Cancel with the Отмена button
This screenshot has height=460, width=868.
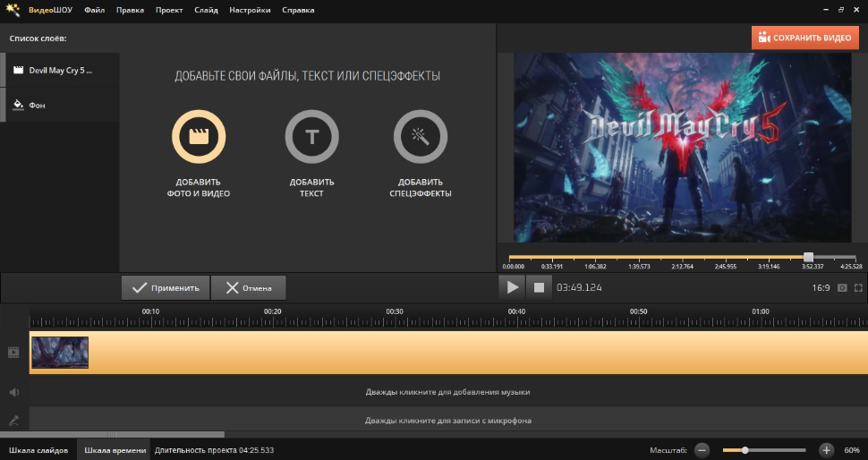coord(248,288)
